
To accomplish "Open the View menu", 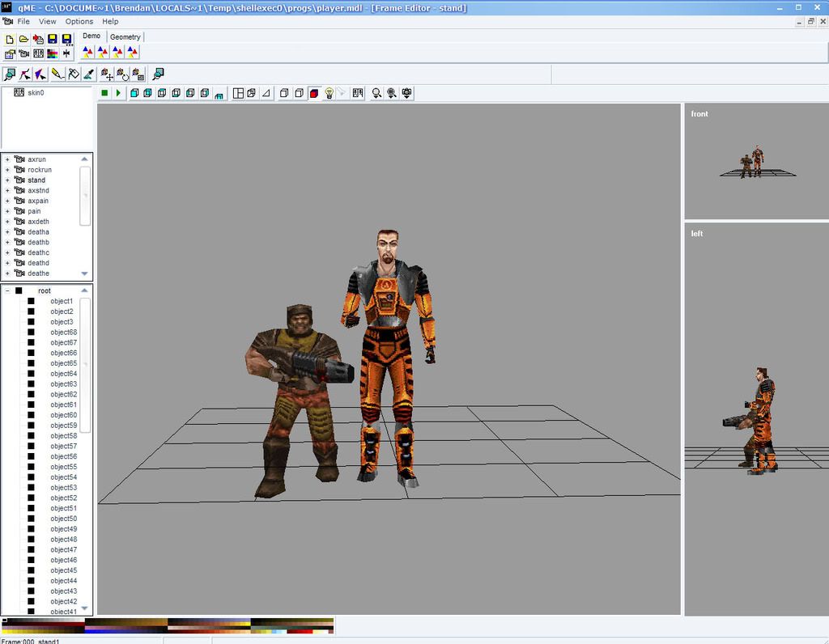I will coord(47,22).
